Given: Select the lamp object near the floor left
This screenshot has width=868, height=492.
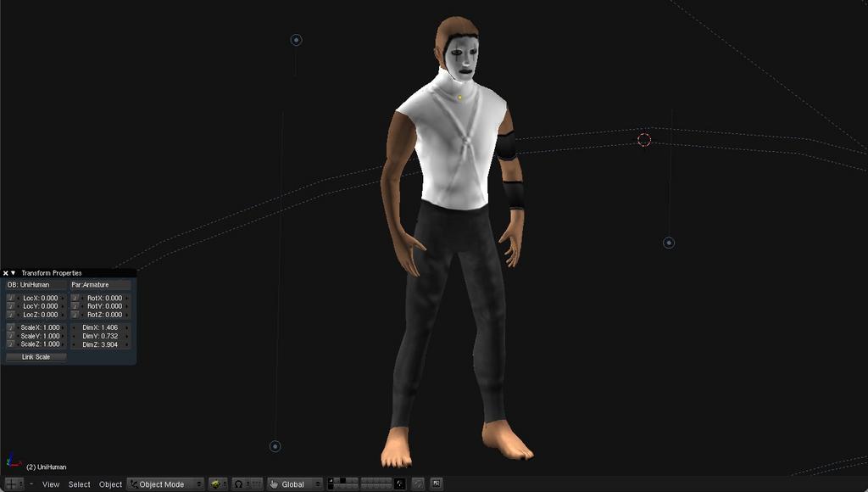Looking at the screenshot, I should pos(275,446).
